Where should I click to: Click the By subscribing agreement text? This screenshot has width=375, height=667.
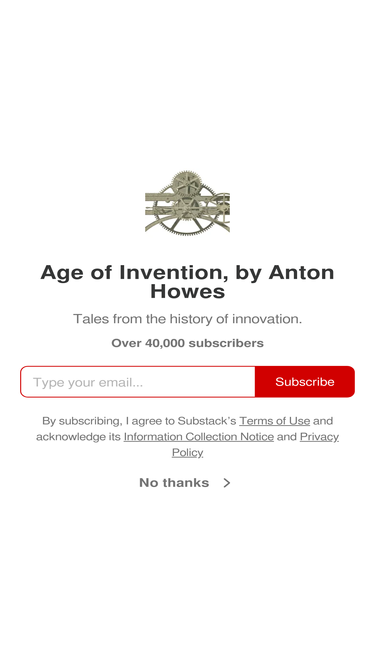point(188,437)
